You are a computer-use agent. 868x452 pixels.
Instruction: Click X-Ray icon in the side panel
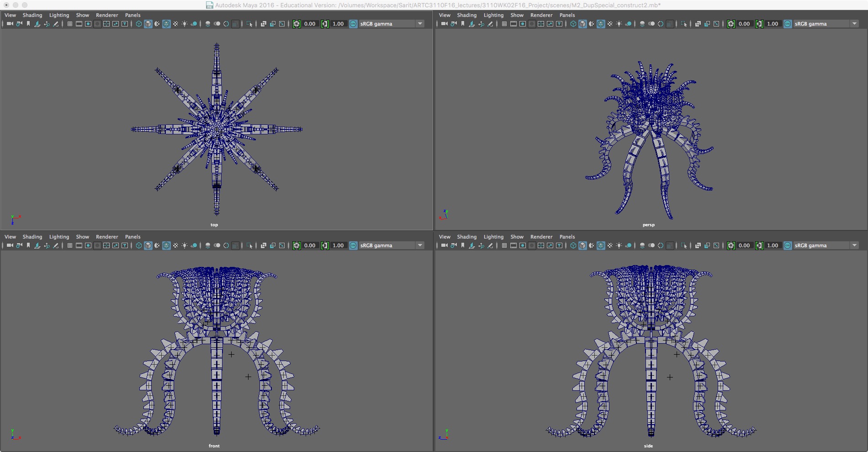click(x=698, y=245)
